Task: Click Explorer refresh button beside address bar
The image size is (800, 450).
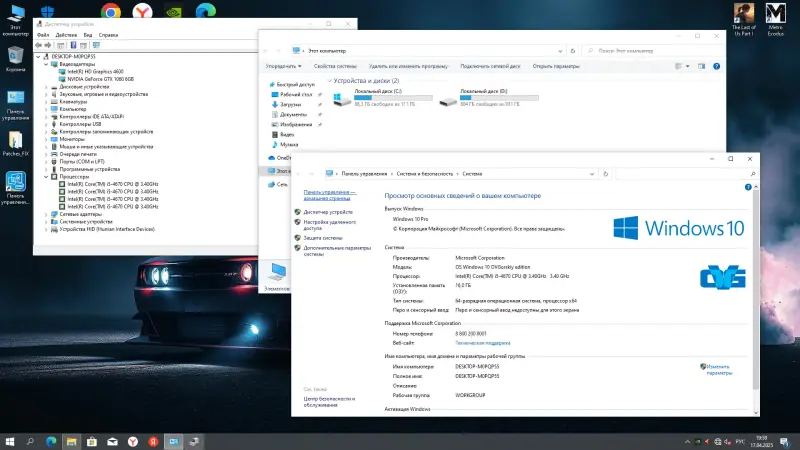Action: pos(572,51)
